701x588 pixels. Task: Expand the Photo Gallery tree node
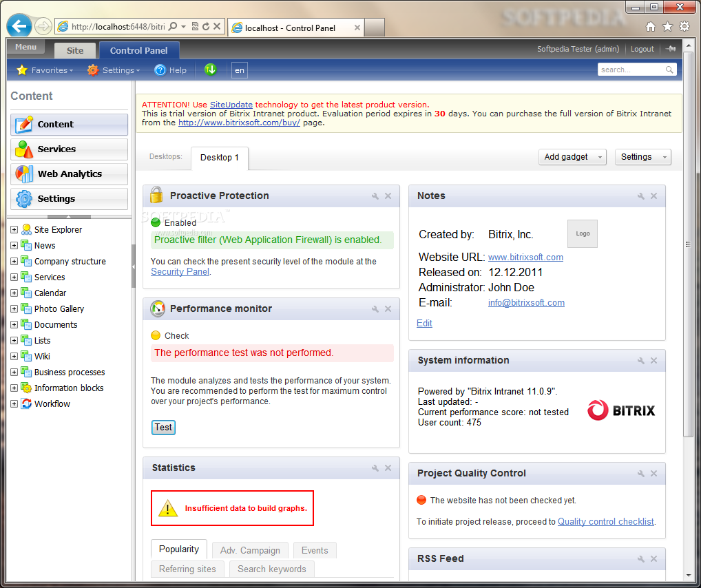tap(14, 309)
